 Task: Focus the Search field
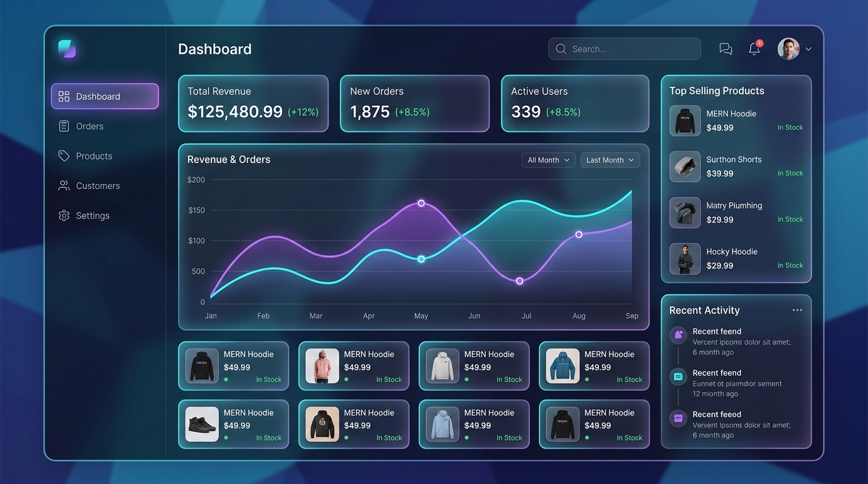[x=625, y=49]
